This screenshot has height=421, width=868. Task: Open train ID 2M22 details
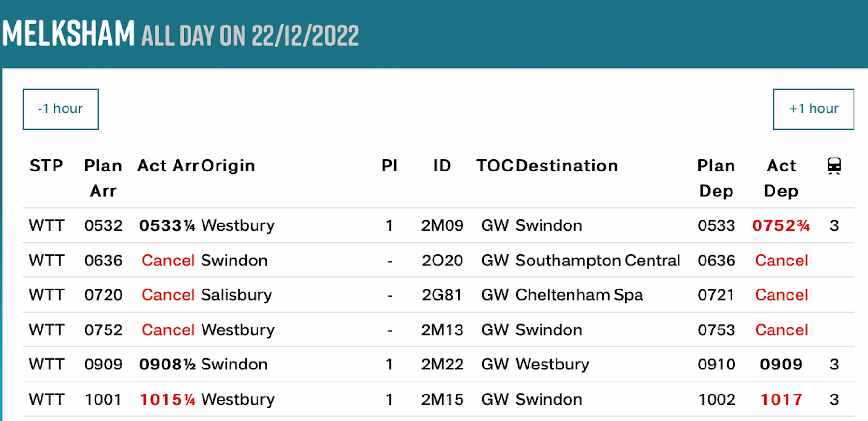(x=442, y=364)
